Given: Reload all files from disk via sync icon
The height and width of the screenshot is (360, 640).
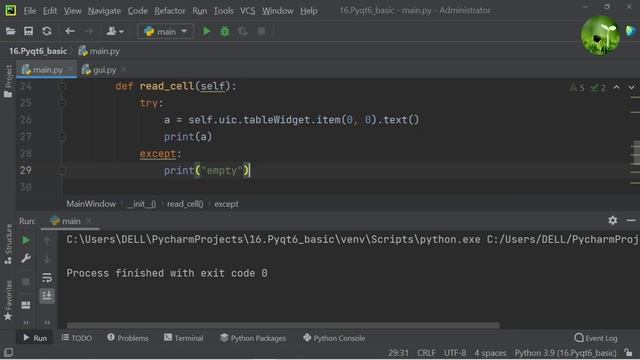Looking at the screenshot, I should (47, 31).
